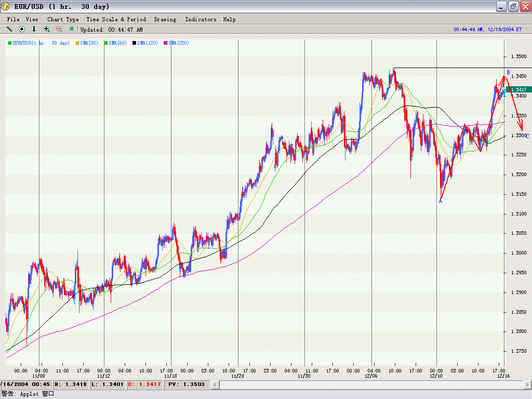Zoom in with the magnifier plus icon
This screenshot has width=532, height=399.
click(47, 29)
